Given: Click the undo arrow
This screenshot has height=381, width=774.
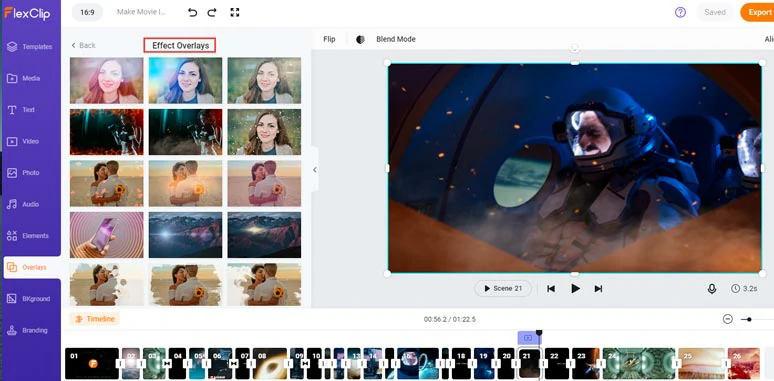Looking at the screenshot, I should coord(193,12).
